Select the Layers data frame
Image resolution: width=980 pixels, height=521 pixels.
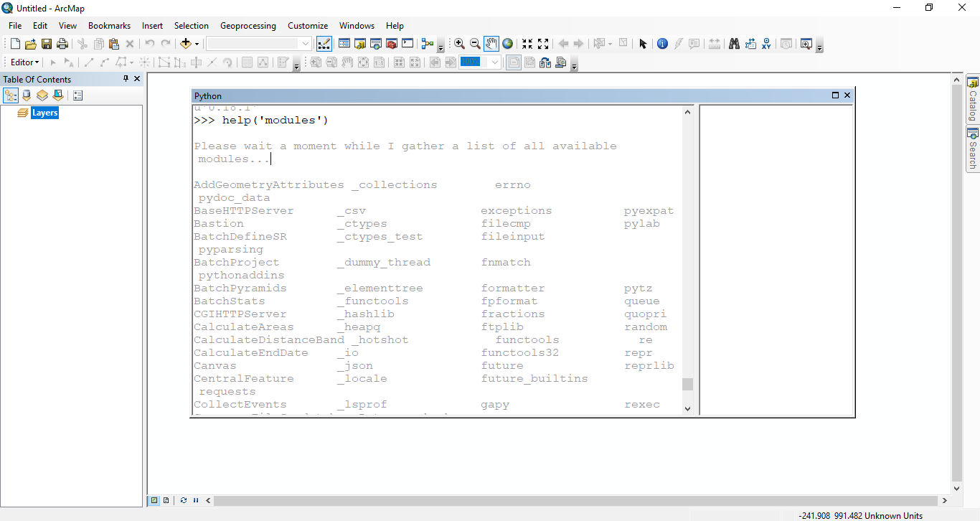point(44,112)
